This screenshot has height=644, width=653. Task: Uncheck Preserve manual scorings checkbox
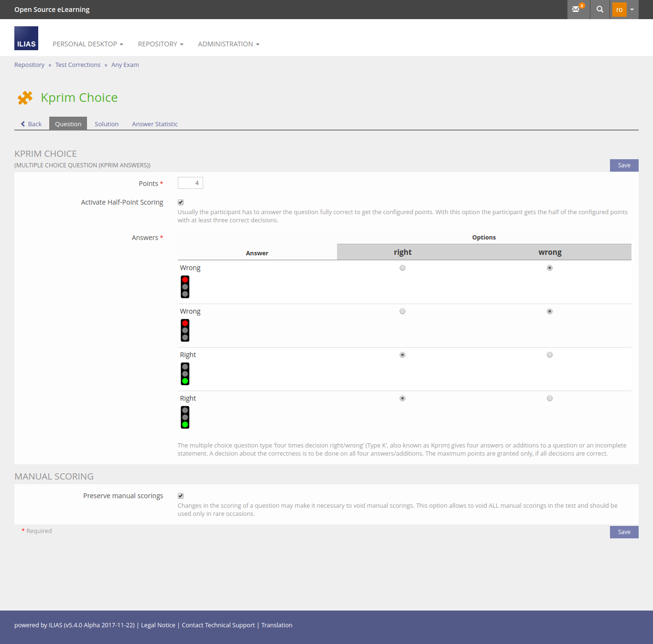[181, 496]
